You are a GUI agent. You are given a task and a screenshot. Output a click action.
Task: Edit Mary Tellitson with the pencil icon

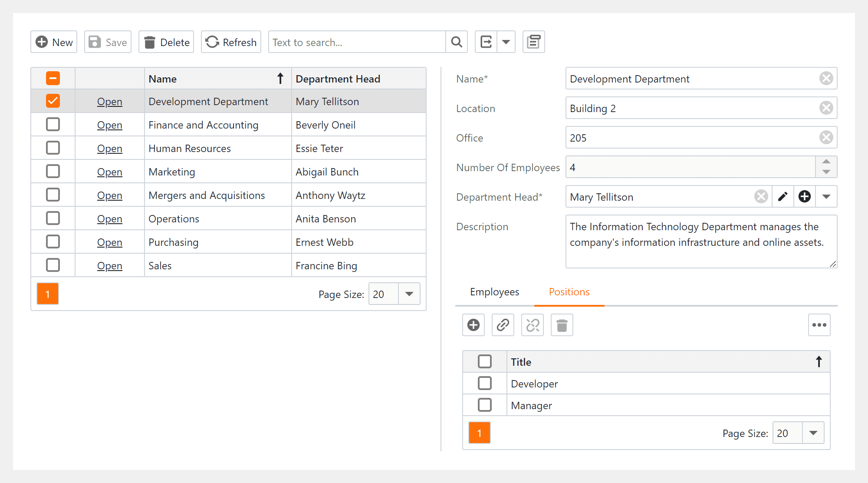click(x=783, y=196)
